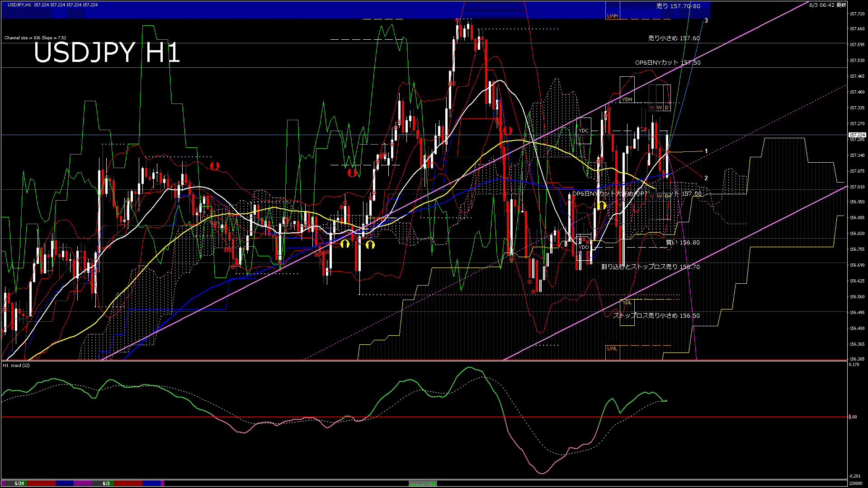Click the 6/3 06:42 更新 timestamp

pyautogui.click(x=827, y=5)
